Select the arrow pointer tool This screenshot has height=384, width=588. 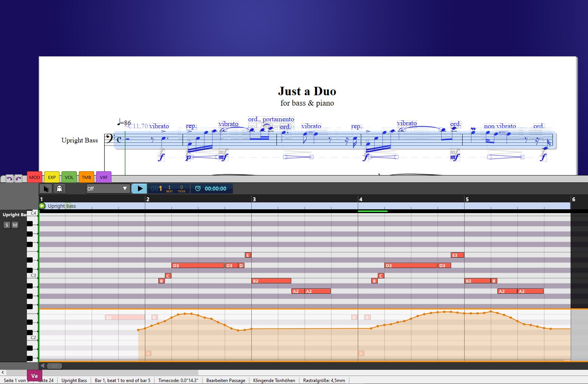[46, 189]
